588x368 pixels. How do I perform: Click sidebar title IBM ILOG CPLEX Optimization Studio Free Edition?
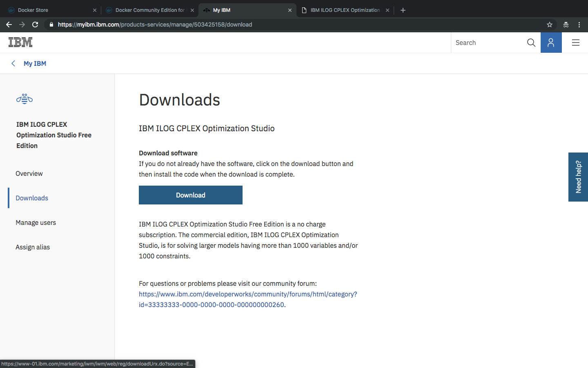54,135
